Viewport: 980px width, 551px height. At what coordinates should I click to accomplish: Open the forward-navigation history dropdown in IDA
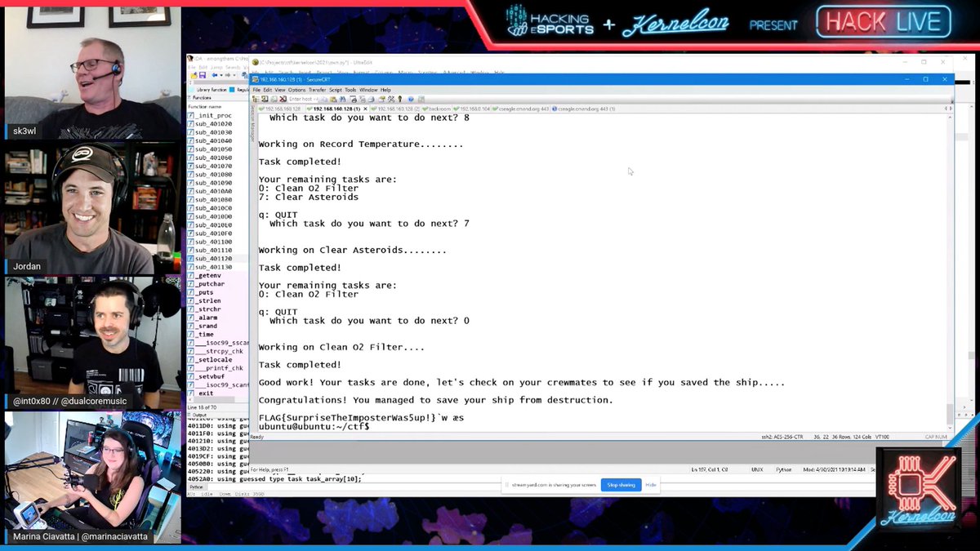pos(234,75)
